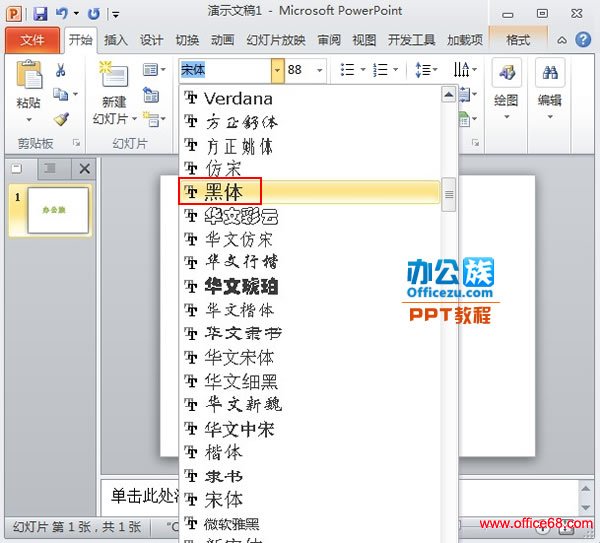Image resolution: width=600 pixels, height=543 pixels.
Task: Click the New Slide icon
Action: pyautogui.click(x=114, y=73)
